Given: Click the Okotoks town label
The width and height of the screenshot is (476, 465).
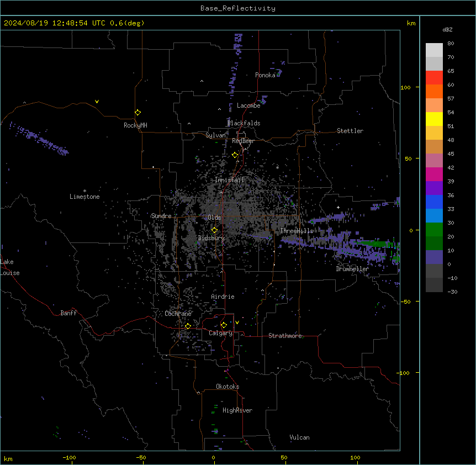Looking at the screenshot, I should point(228,387).
